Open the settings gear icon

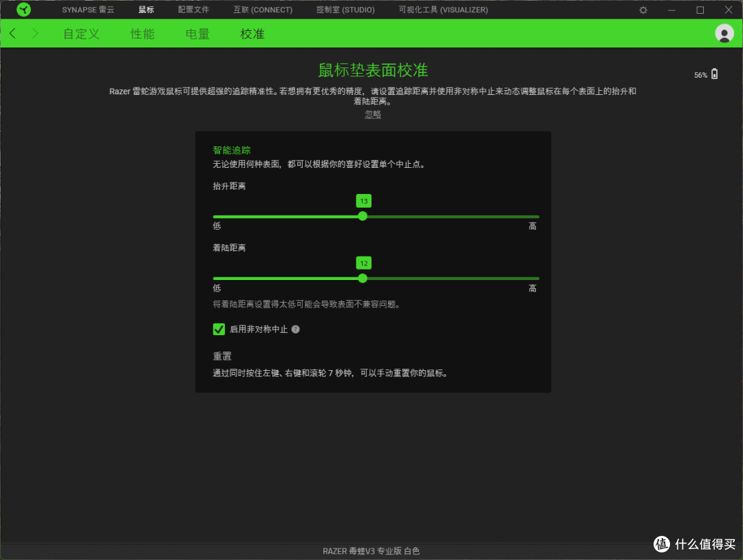click(642, 10)
